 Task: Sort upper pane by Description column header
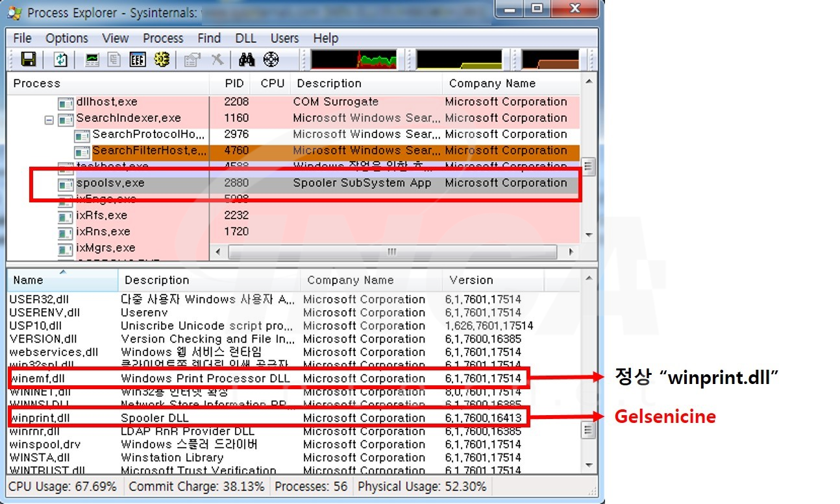(x=366, y=84)
